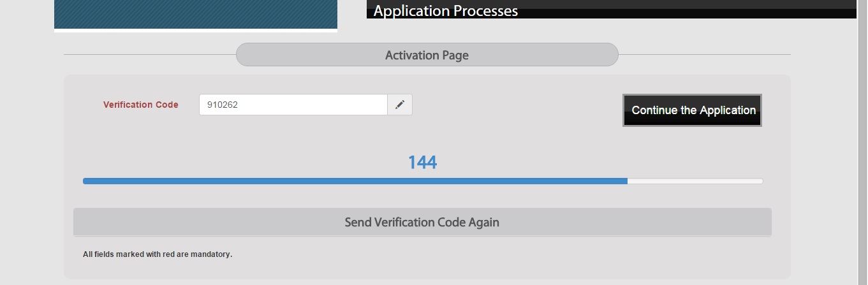Click Send Verification Code Again
Screen dimensions: 868x285
422,223
